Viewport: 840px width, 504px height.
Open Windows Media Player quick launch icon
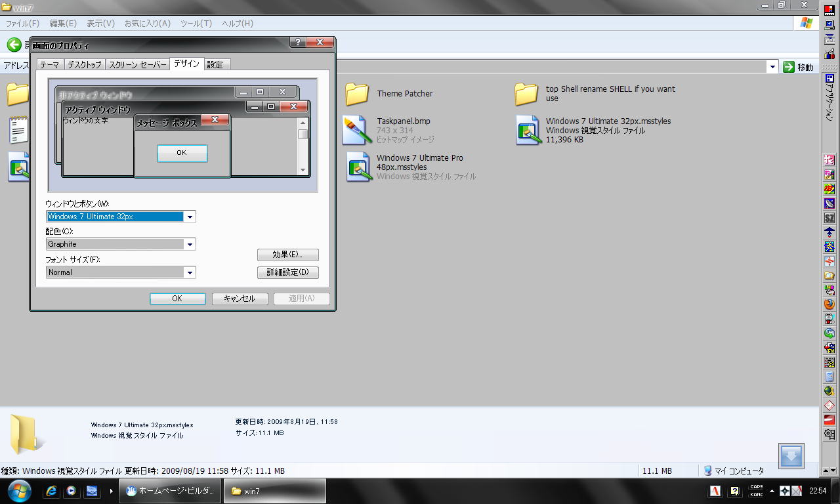point(71,491)
